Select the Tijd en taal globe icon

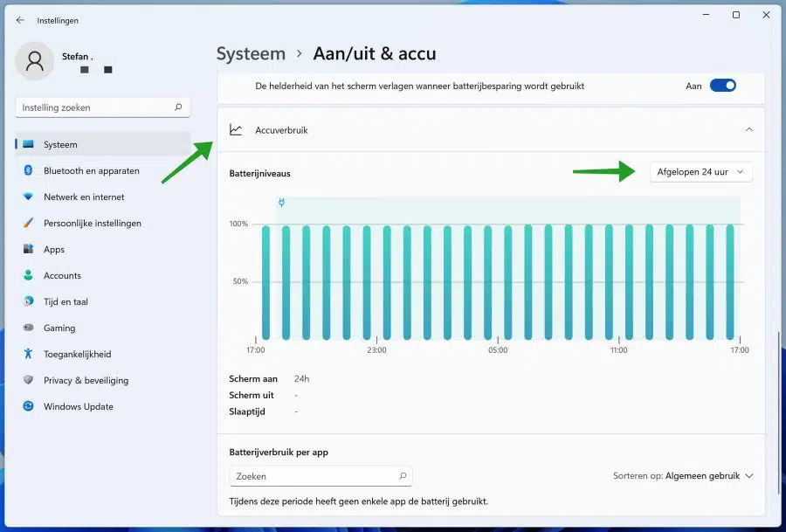tap(28, 301)
